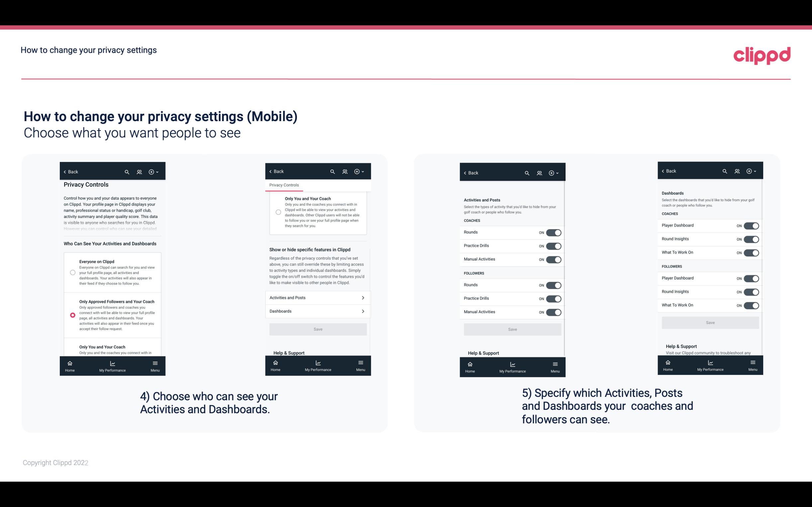This screenshot has width=812, height=507.
Task: Open Help and Support section
Action: 291,352
